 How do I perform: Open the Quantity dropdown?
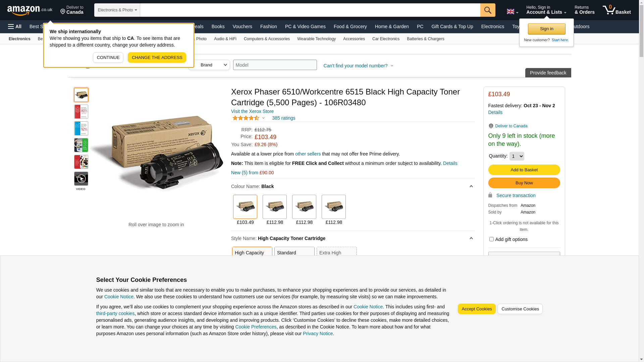pos(517,156)
